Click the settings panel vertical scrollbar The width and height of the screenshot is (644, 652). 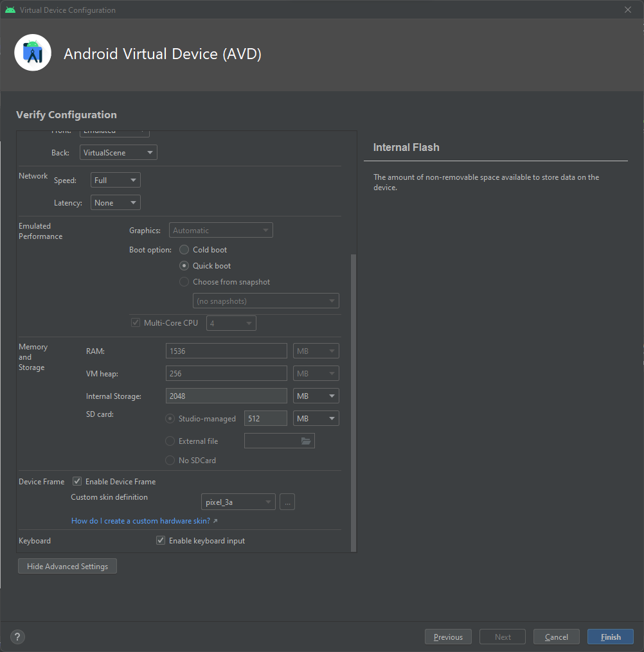pyautogui.click(x=353, y=403)
